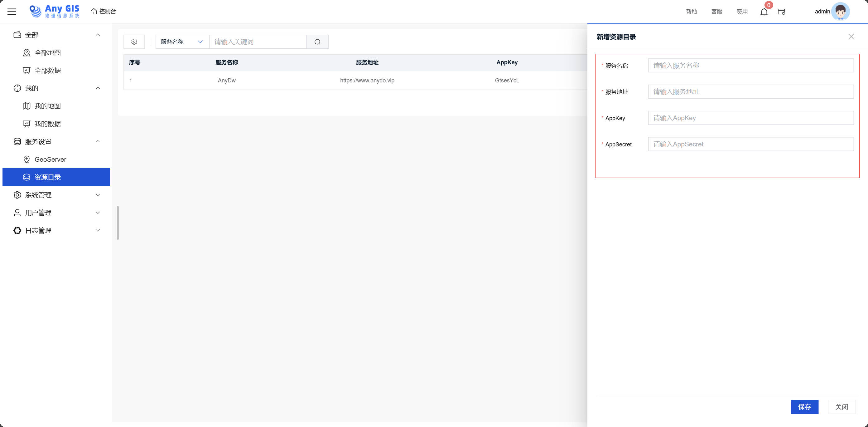868x427 pixels.
Task: Click the 帮助 link in header
Action: [x=692, y=12]
